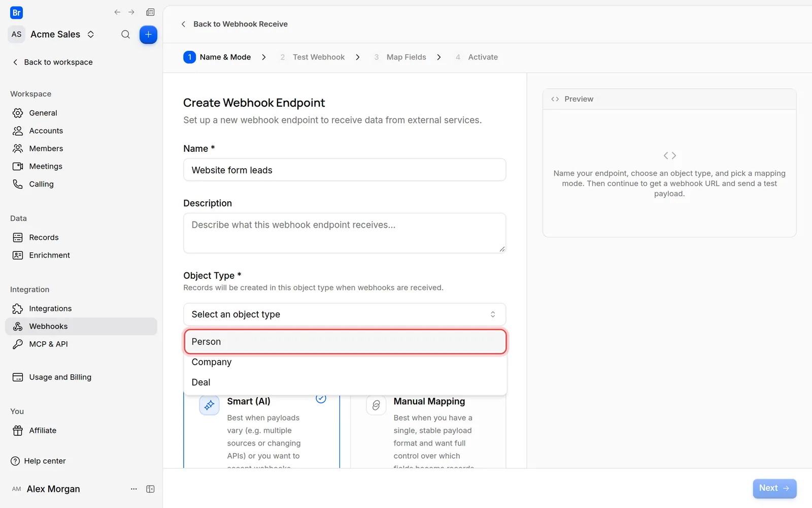812x508 pixels.
Task: Navigate forward with the right arrow icon
Action: click(x=131, y=12)
